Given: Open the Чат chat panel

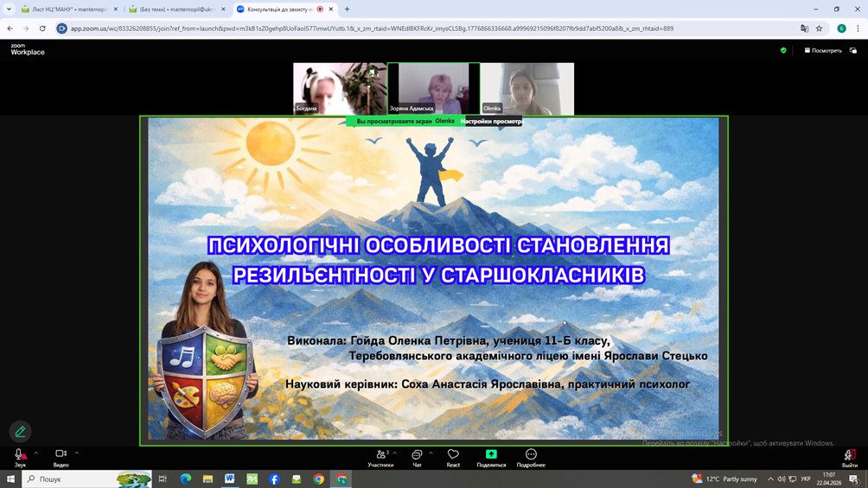Looking at the screenshot, I should tap(417, 458).
